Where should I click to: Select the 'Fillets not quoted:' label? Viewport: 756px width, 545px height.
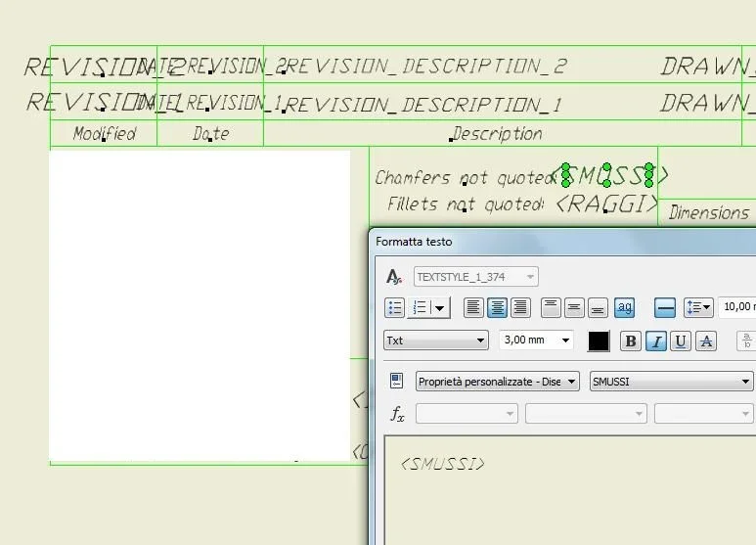pos(466,204)
